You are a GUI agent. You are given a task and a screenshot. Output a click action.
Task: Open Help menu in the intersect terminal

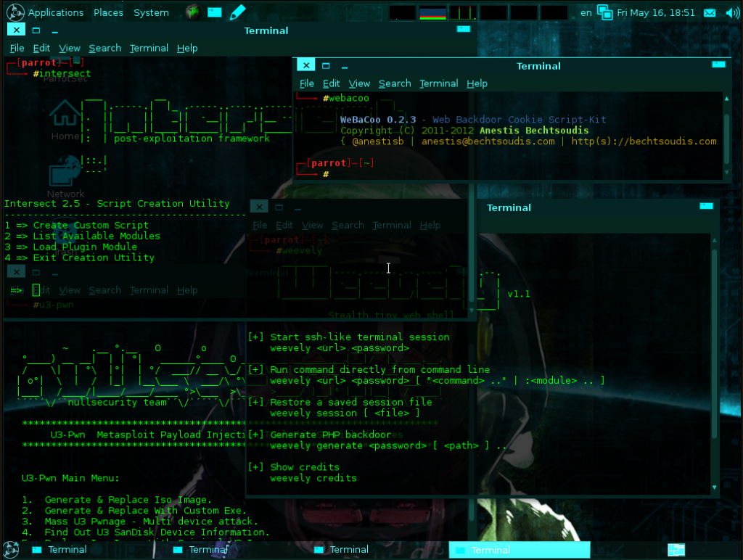click(x=187, y=48)
